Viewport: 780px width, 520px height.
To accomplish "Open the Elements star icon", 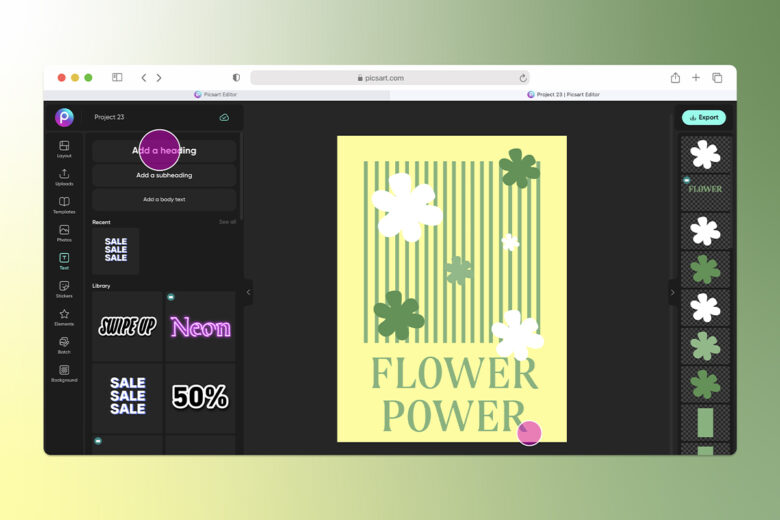I will (x=64, y=316).
